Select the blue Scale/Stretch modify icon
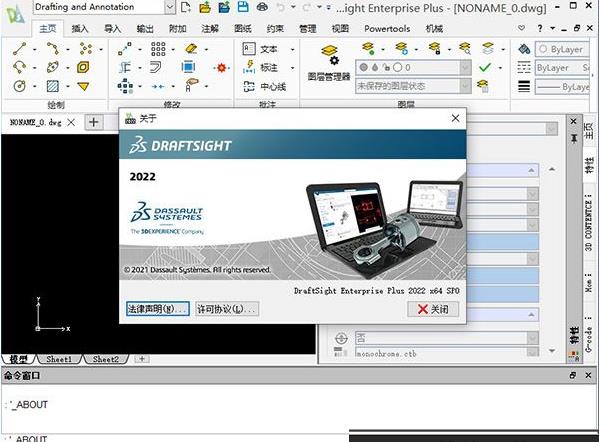Screen dimensions: 599x442 pos(188,67)
